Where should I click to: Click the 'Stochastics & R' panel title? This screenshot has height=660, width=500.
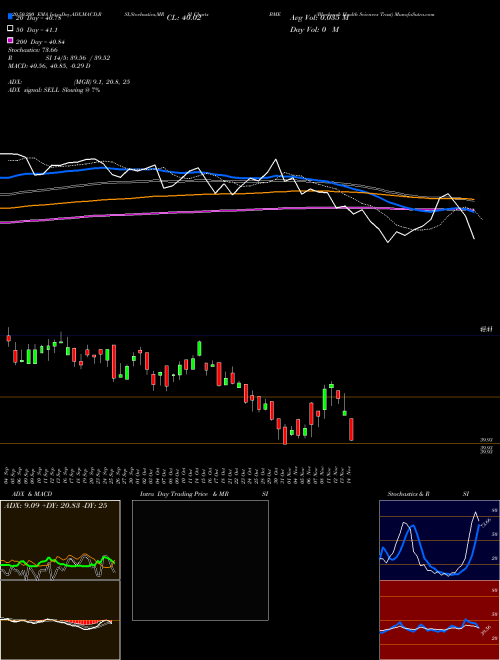tap(408, 494)
